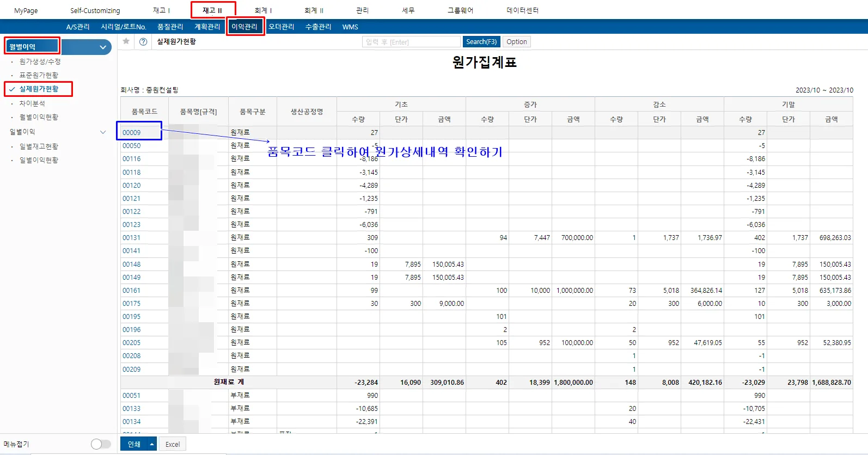Viewport: 868px width, 455px height.
Task: Click the favorite star icon
Action: coord(126,41)
